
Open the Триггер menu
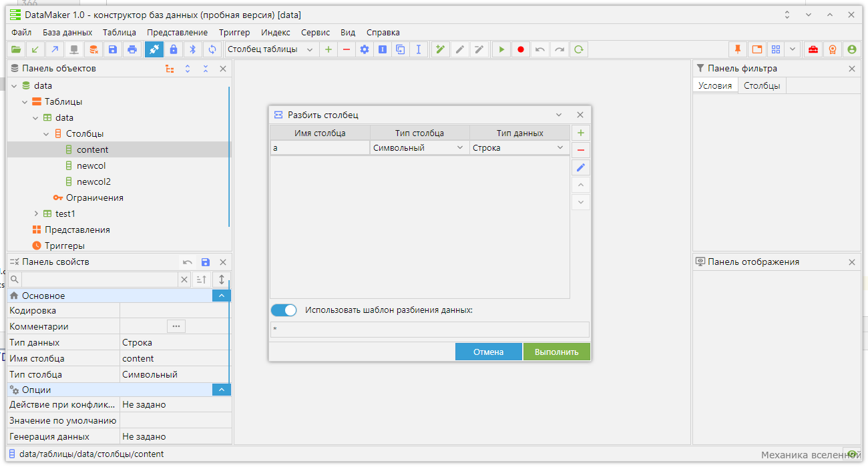click(x=234, y=32)
